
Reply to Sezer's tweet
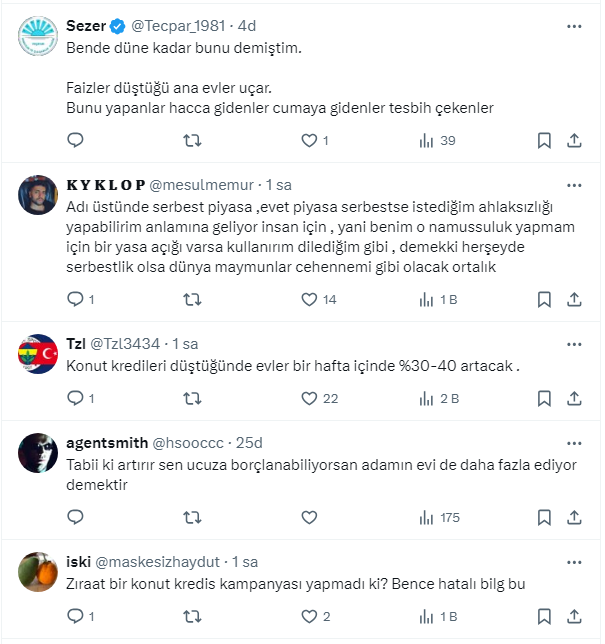click(x=75, y=141)
